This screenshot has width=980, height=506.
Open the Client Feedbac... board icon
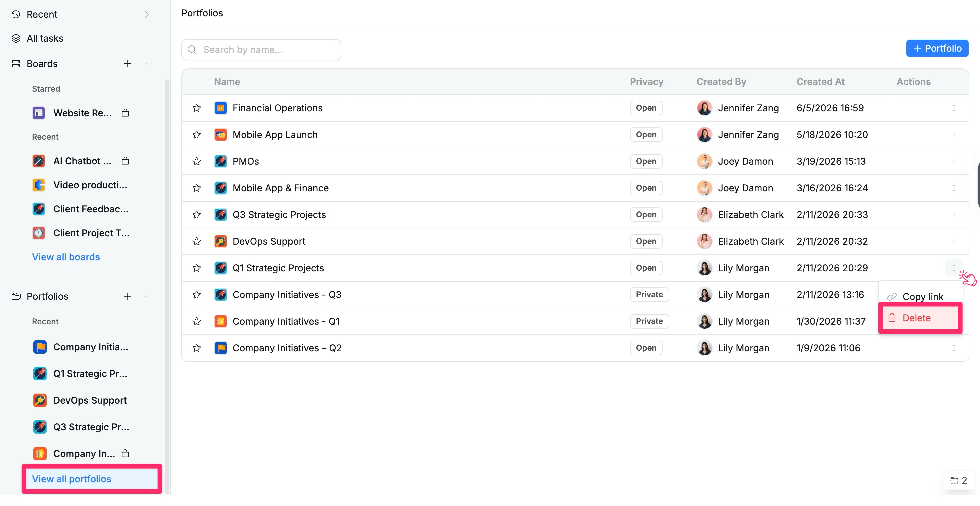tap(38, 209)
